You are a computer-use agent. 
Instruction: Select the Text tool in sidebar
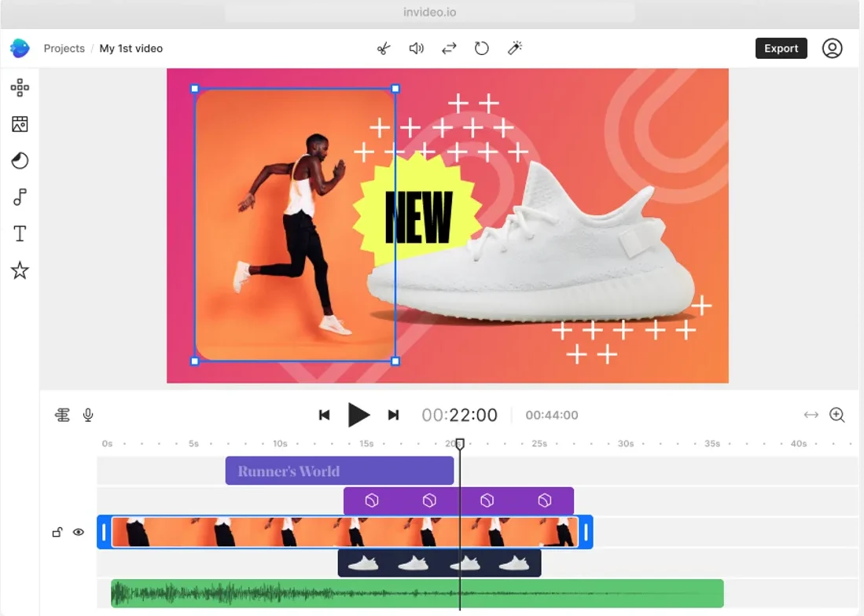(20, 233)
